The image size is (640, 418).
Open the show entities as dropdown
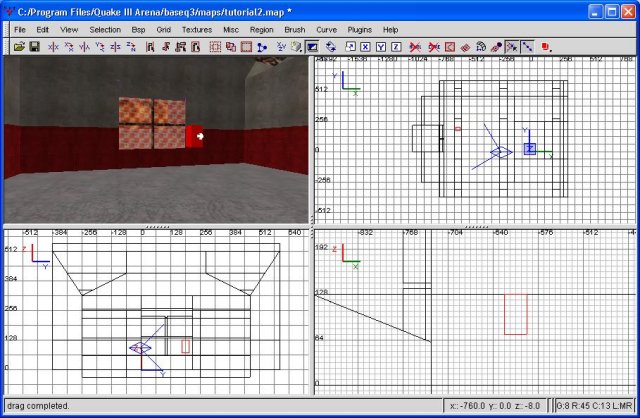point(546,47)
